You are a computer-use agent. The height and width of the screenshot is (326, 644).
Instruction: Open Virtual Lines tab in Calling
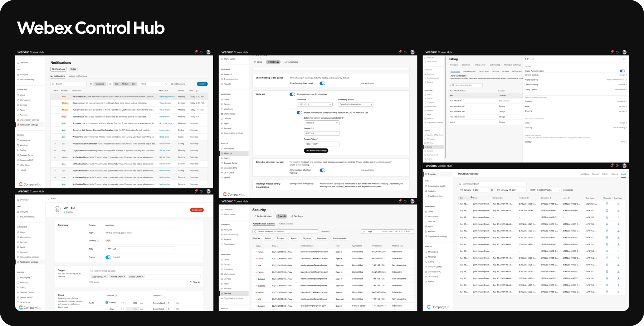(480, 65)
